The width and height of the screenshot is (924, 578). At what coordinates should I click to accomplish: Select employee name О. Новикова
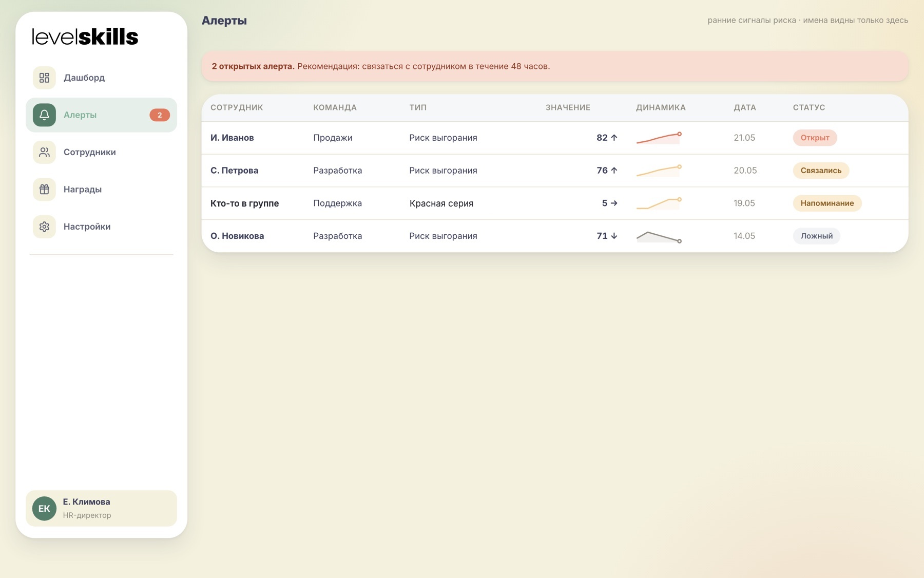237,236
